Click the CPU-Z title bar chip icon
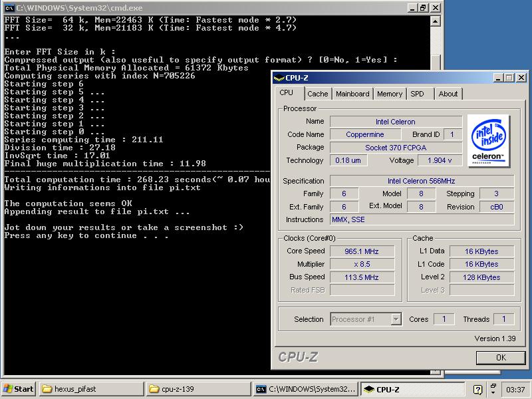 point(279,78)
